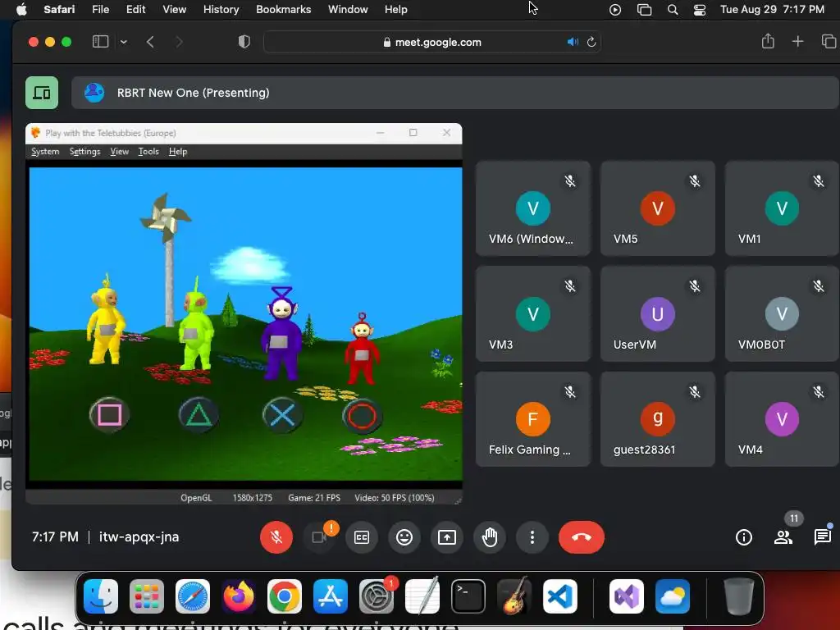The width and height of the screenshot is (840, 630).
Task: Click the muted mic icon on VM6 tile
Action: click(570, 181)
